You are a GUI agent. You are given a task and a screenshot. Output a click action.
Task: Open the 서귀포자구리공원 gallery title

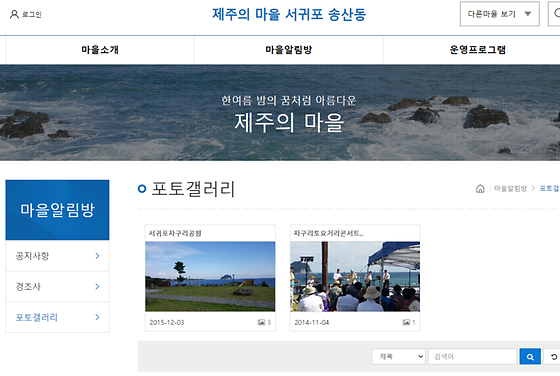pos(175,234)
